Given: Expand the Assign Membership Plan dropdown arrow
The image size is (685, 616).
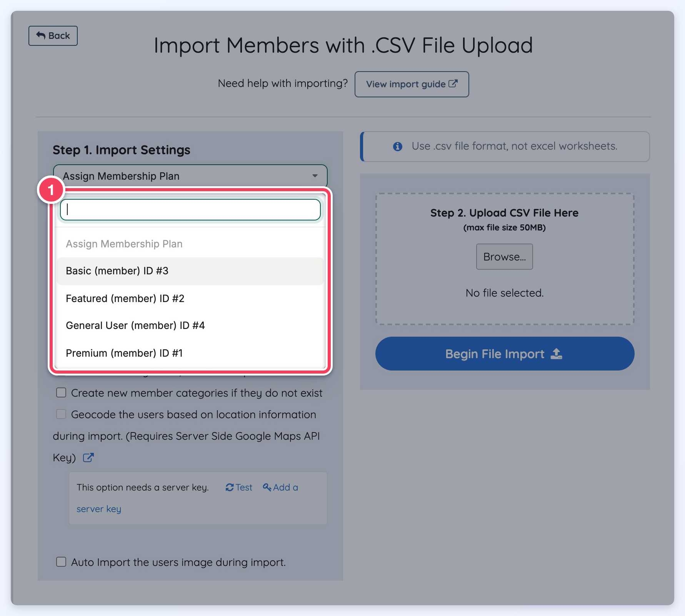Looking at the screenshot, I should (x=315, y=176).
